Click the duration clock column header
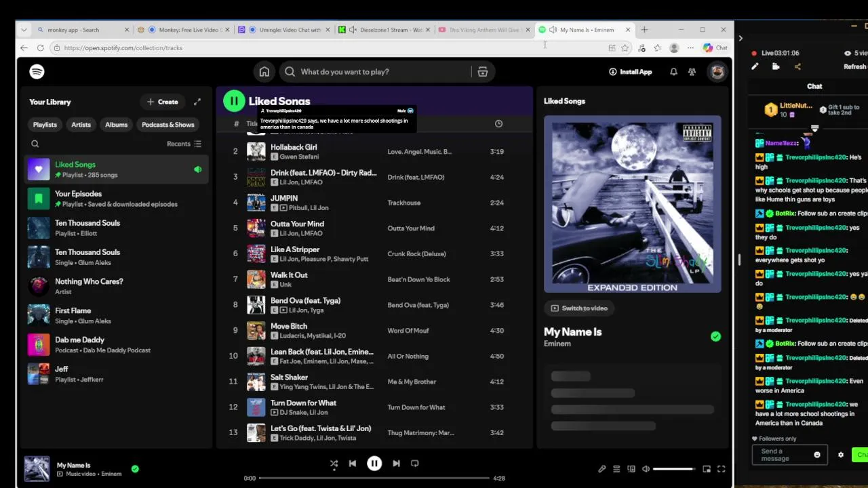868x488 pixels. point(498,123)
